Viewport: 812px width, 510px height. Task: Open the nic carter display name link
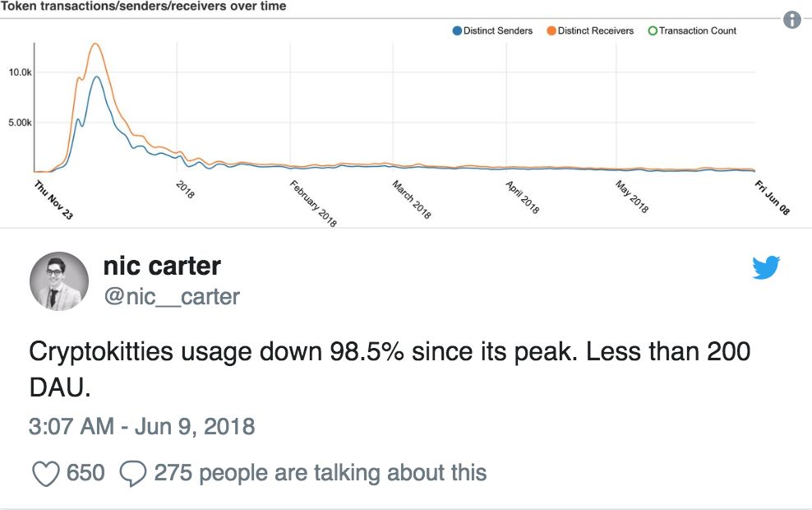click(x=162, y=266)
